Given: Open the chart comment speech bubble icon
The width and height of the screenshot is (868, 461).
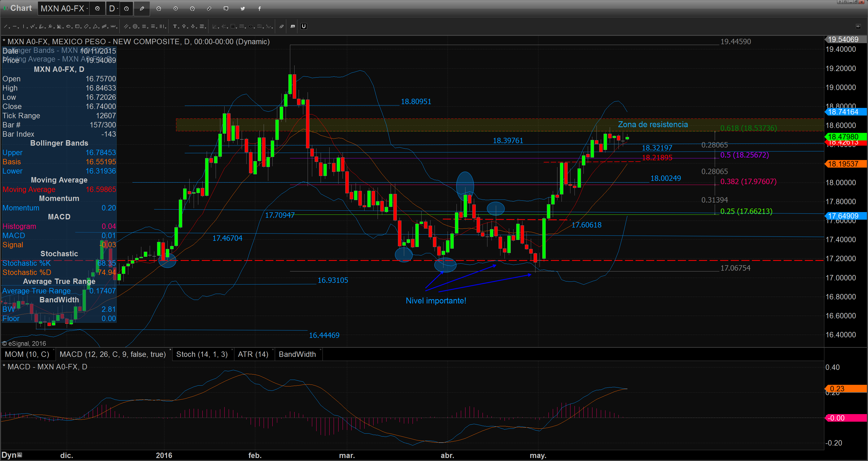Looking at the screenshot, I should coord(226,8).
